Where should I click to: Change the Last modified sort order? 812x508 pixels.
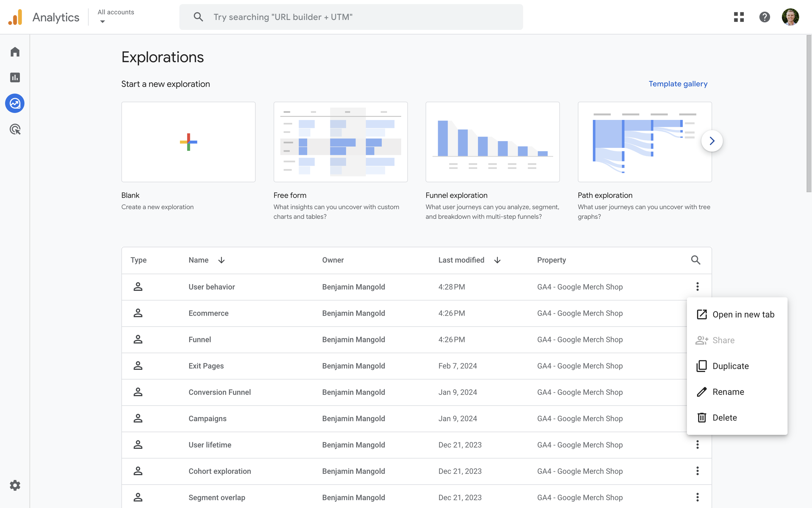(x=497, y=260)
